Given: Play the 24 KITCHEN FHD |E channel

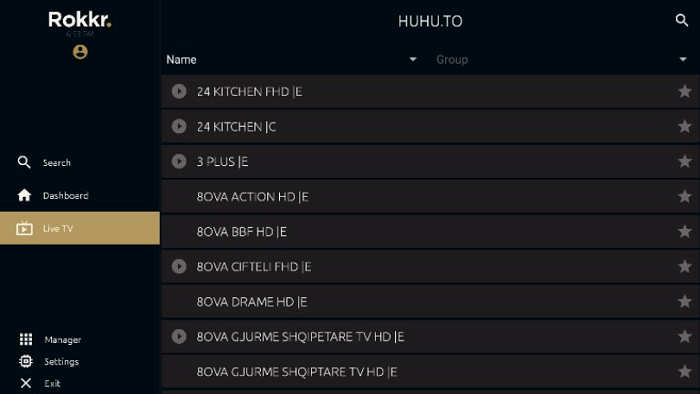Looking at the screenshot, I should pyautogui.click(x=179, y=91).
